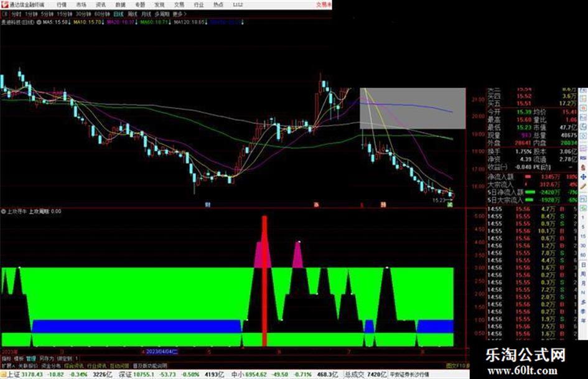Click the 5日净流入额 row

pyautogui.click(x=533, y=192)
